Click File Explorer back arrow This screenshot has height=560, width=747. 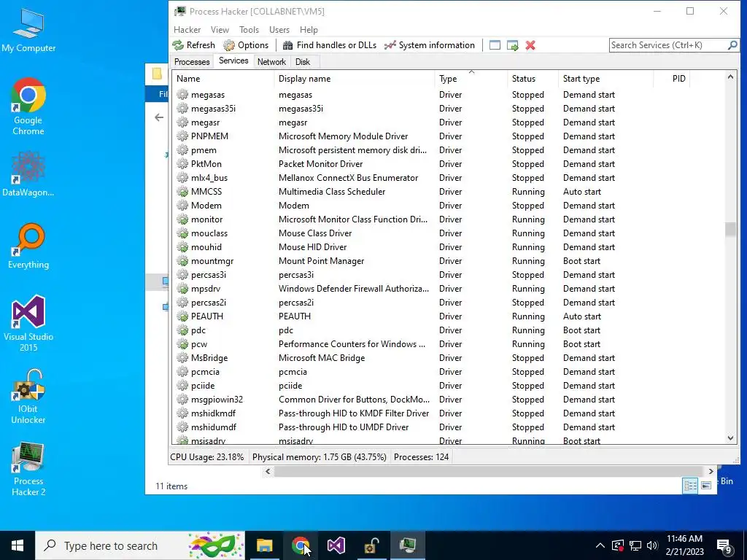point(159,117)
